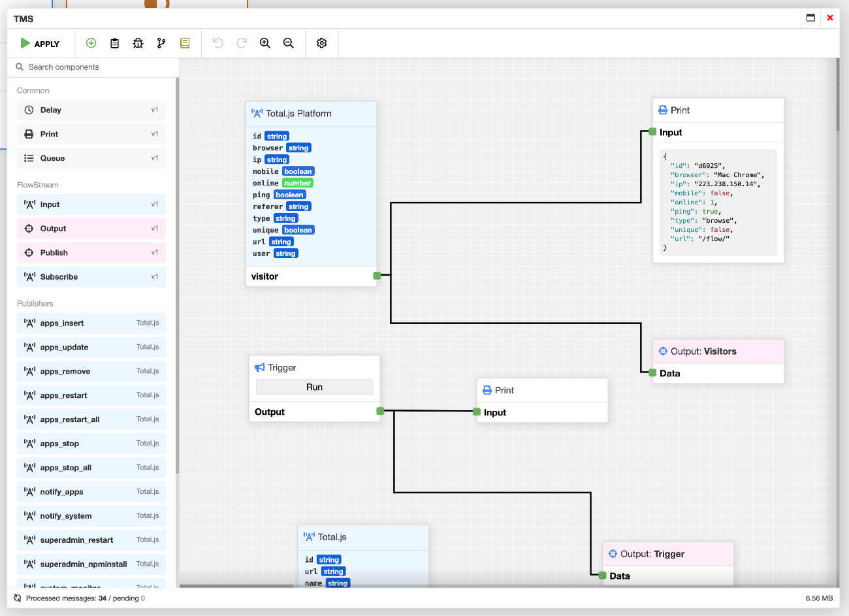Screen dimensions: 849x616
Task: Zoom in the flow canvas
Action: pyautogui.click(x=265, y=43)
